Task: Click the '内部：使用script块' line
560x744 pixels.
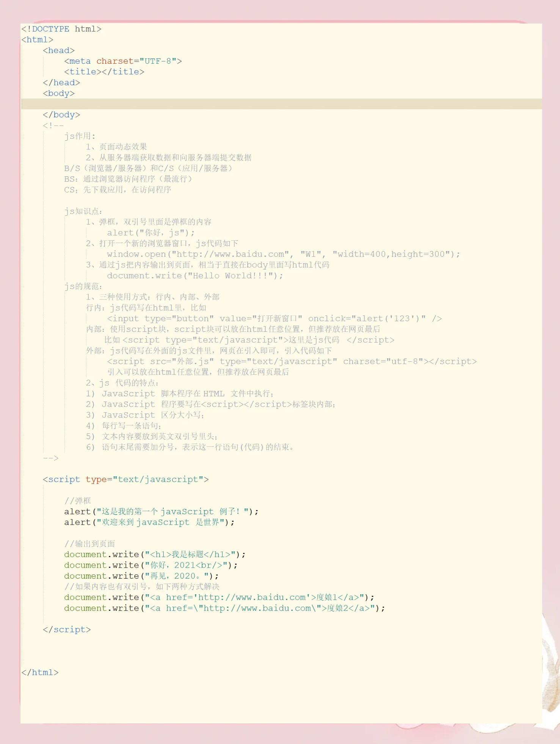Action: click(233, 329)
